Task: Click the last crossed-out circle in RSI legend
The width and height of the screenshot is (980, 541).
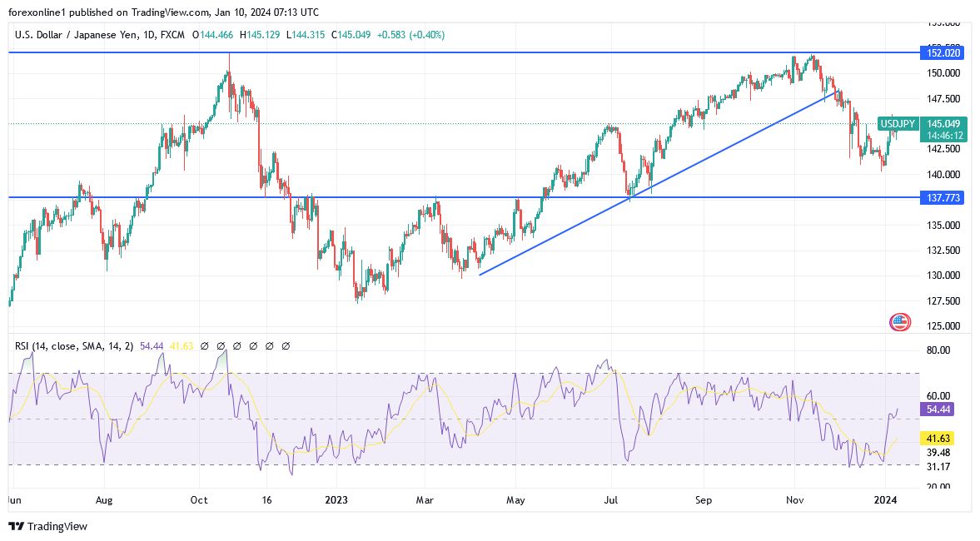Action: click(286, 345)
